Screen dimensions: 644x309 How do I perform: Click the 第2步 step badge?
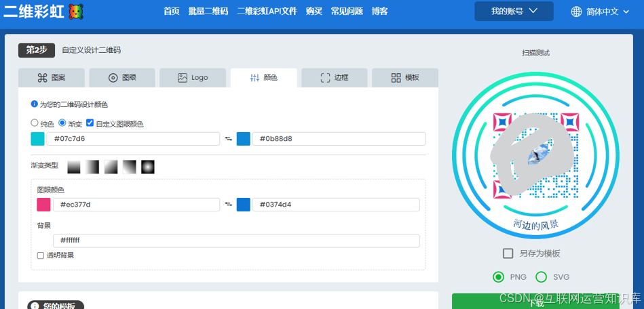pyautogui.click(x=37, y=50)
